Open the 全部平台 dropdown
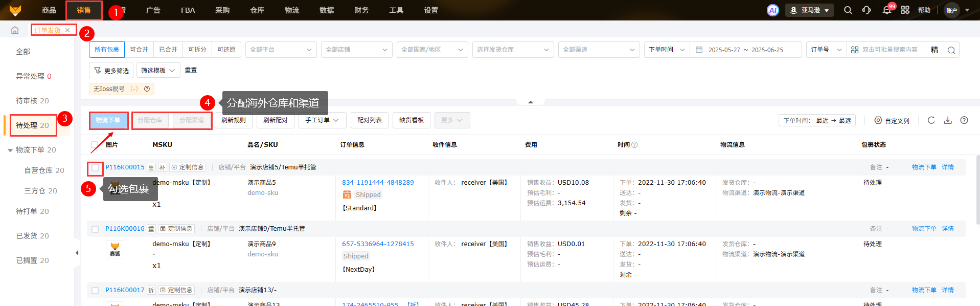The width and height of the screenshot is (980, 306). [x=281, y=50]
